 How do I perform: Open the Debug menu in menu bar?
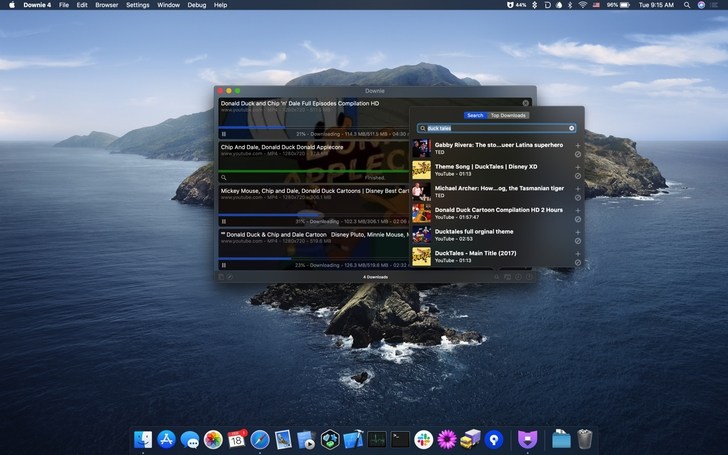coord(197,5)
